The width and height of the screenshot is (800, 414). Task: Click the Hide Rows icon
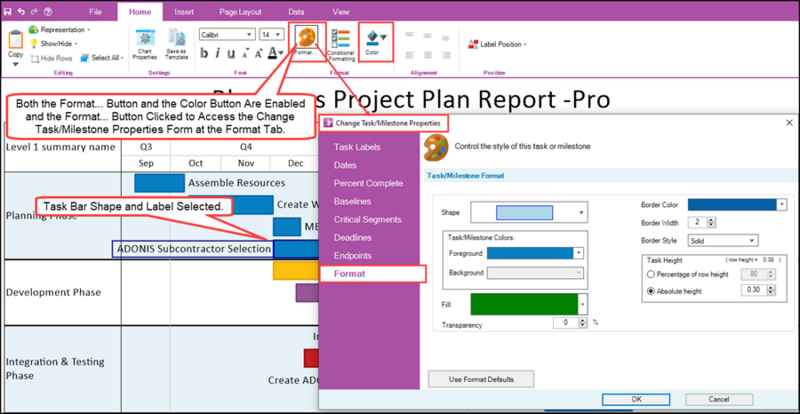(x=35, y=58)
